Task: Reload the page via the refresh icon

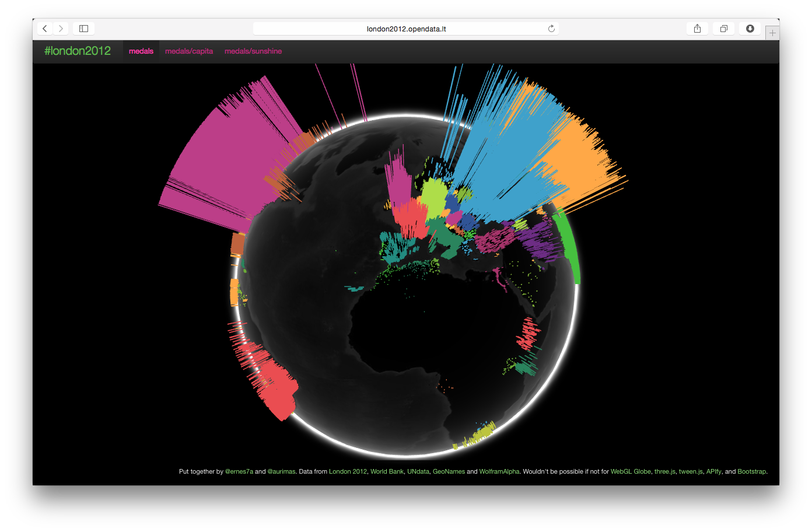Action: tap(551, 29)
